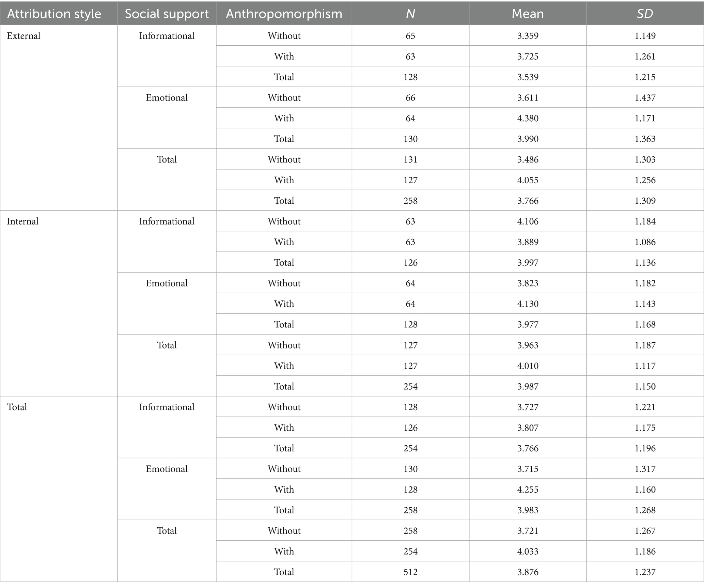704x588 pixels.
Task: Select the overall SD value 1.237
Action: [x=645, y=572]
